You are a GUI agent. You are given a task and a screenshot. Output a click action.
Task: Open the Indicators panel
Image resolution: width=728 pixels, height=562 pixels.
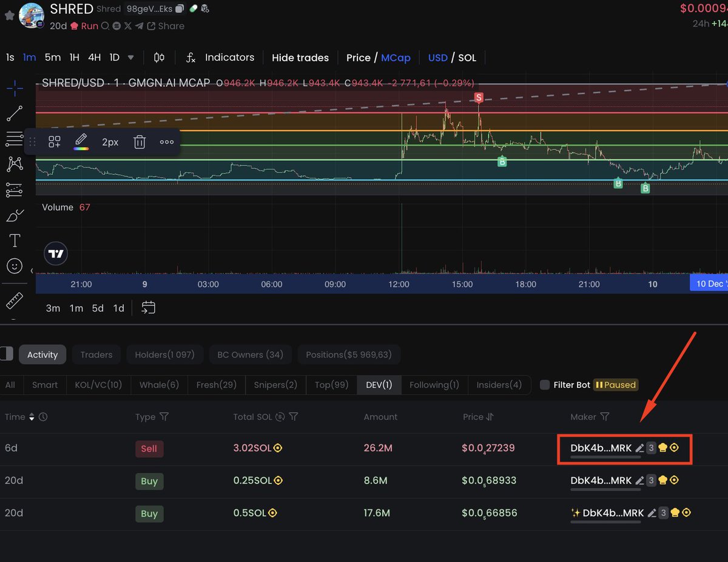pos(229,58)
